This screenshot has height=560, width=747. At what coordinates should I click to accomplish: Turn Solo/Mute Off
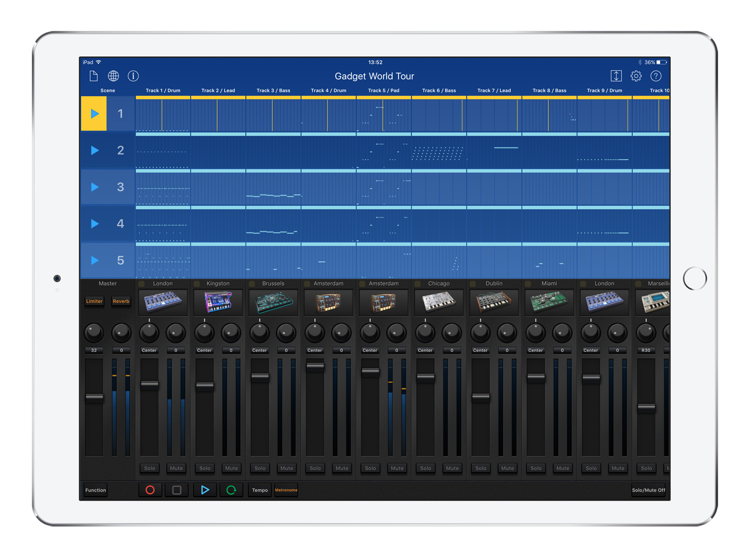(x=648, y=490)
